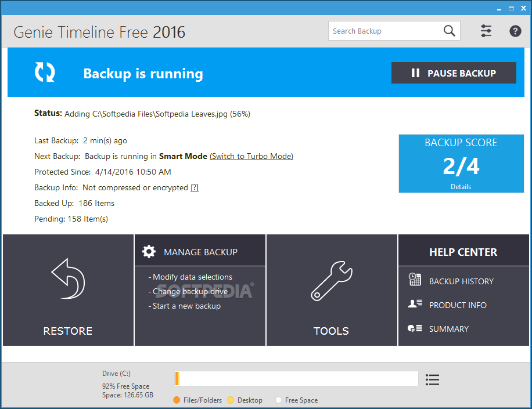
Task: Click the search magnifier icon
Action: 449,31
